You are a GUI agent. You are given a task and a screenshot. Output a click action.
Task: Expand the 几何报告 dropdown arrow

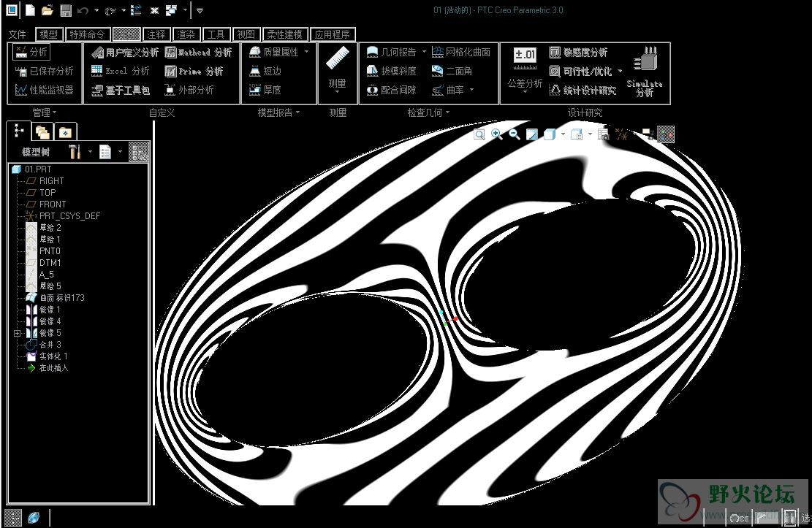[424, 51]
